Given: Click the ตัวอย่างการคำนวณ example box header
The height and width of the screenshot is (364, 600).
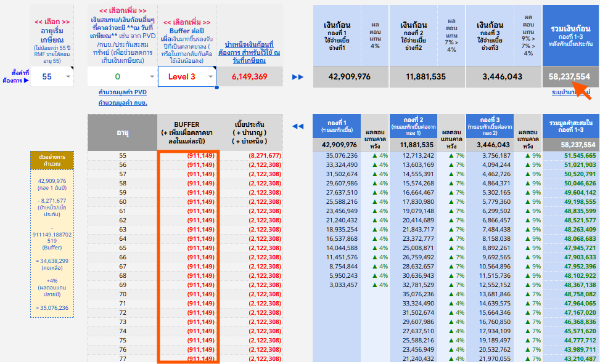Looking at the screenshot, I should [52, 161].
